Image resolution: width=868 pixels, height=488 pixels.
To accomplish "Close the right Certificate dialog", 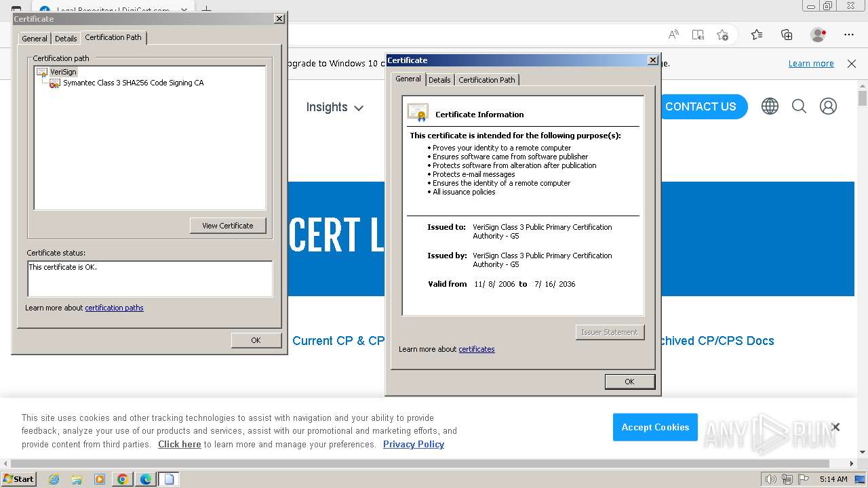I will [652, 60].
